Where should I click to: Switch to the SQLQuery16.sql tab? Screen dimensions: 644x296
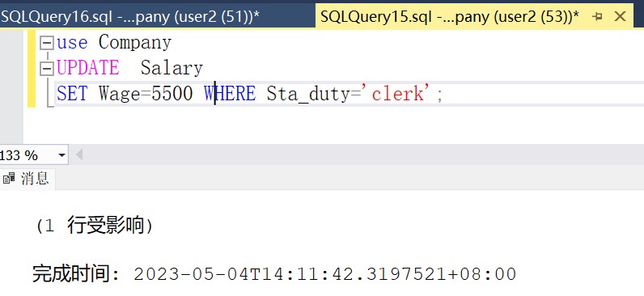[x=129, y=17]
